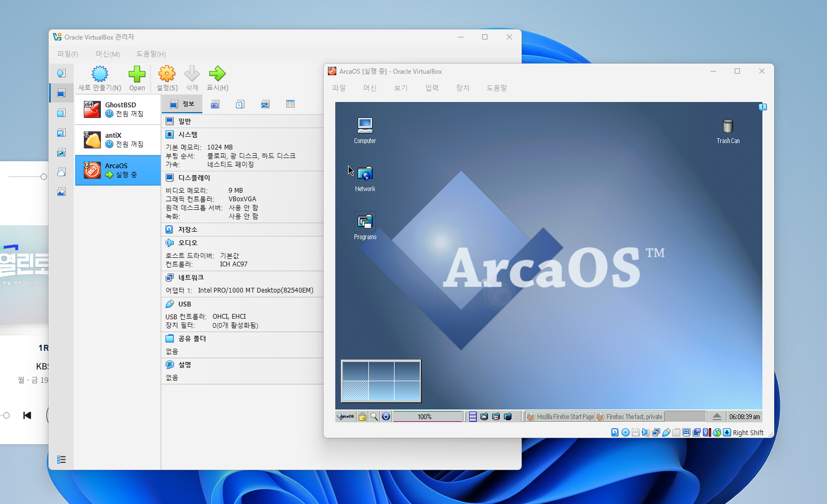Image resolution: width=827 pixels, height=504 pixels.
Task: Collapse the 일반 section header
Action: tap(242, 121)
